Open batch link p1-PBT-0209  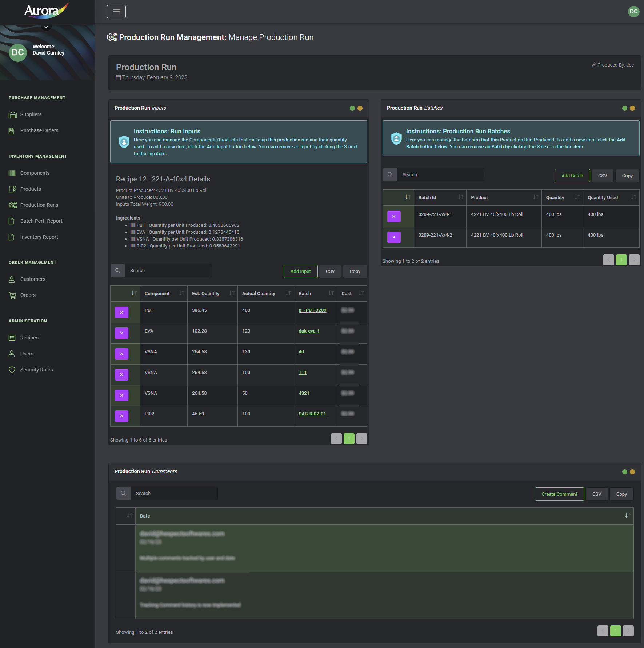click(312, 310)
